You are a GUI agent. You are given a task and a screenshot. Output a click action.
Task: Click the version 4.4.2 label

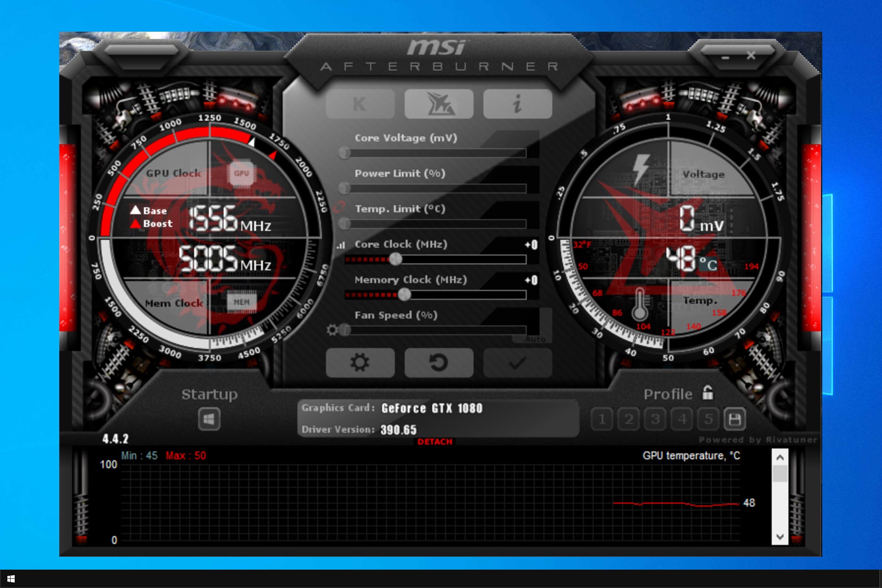point(115,439)
